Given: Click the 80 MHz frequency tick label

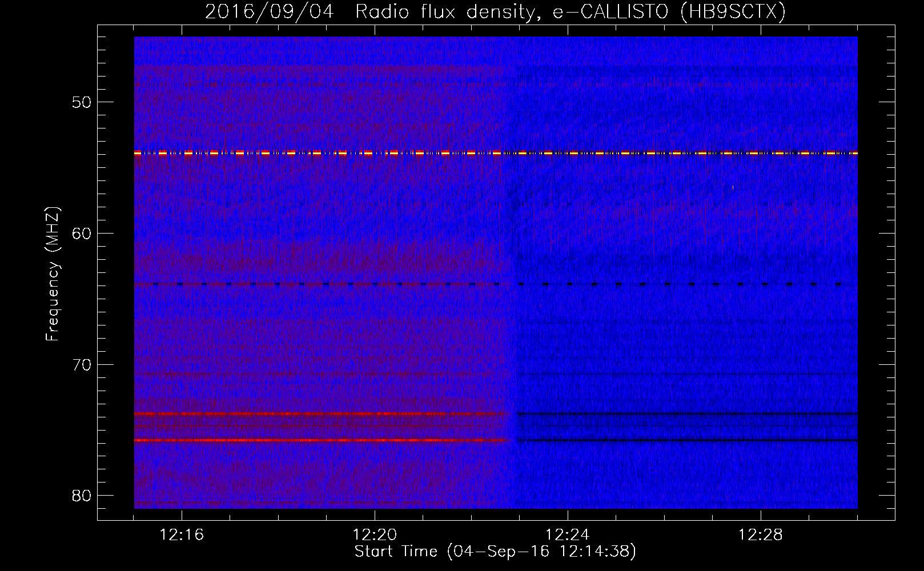Looking at the screenshot, I should 81,495.
